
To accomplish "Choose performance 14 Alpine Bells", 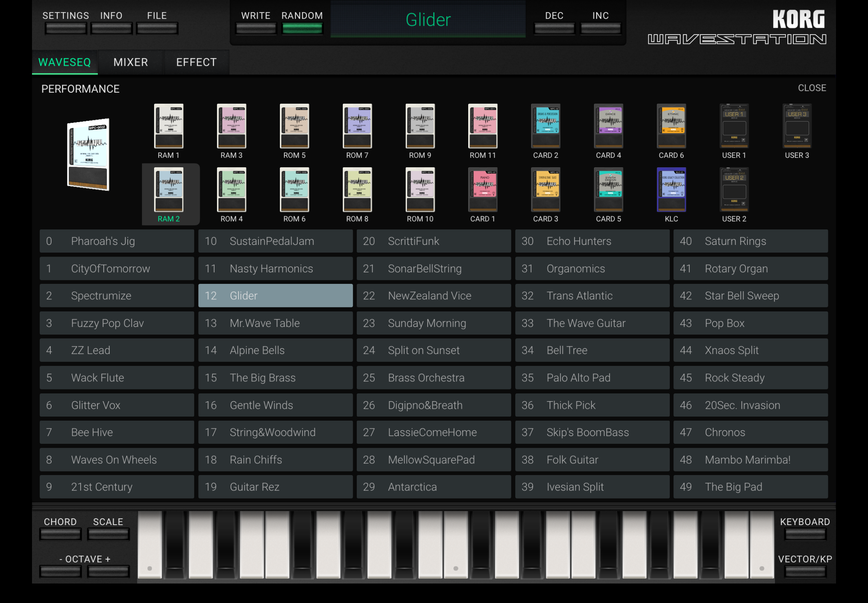I will (275, 350).
